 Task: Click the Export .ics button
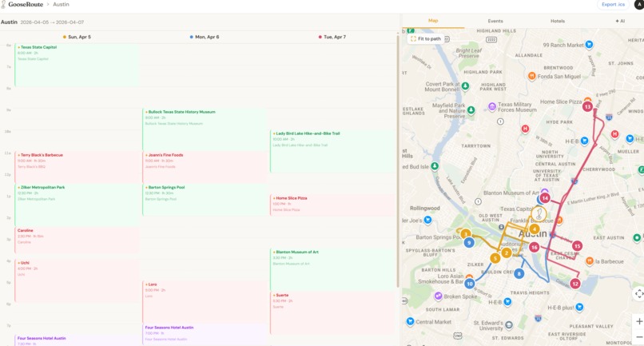tap(613, 5)
